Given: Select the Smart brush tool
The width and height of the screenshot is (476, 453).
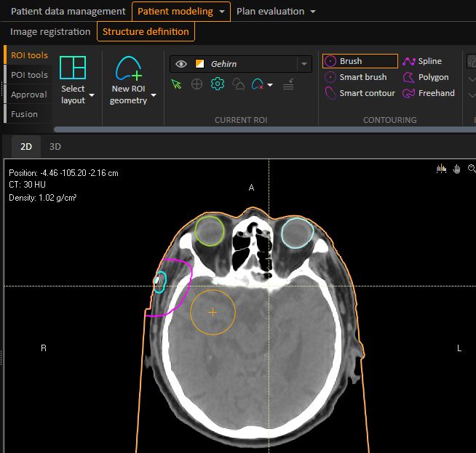Looking at the screenshot, I should pyautogui.click(x=362, y=77).
